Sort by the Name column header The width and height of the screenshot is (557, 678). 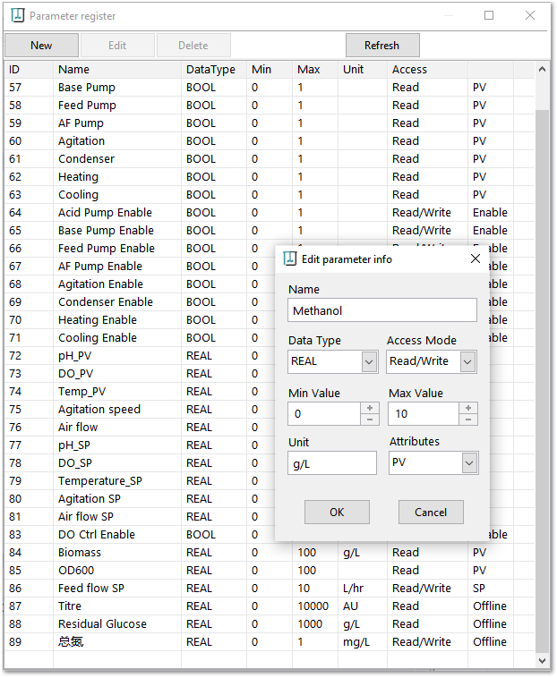click(x=117, y=70)
